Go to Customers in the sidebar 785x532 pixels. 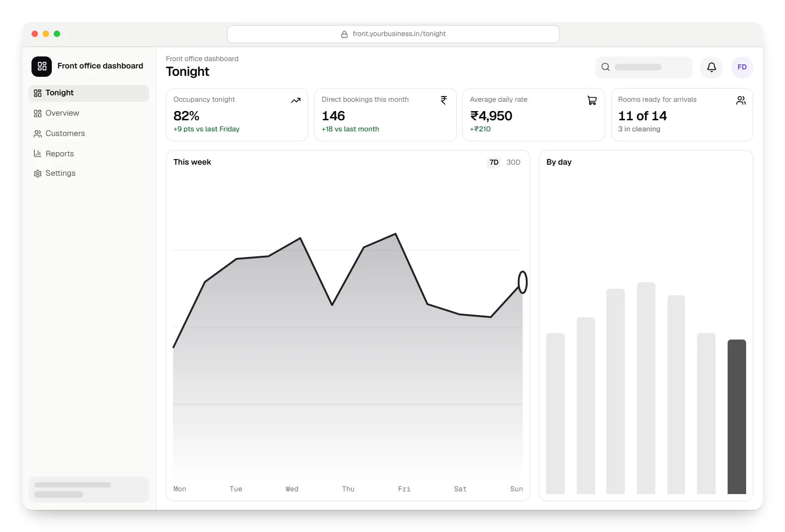coord(89,134)
